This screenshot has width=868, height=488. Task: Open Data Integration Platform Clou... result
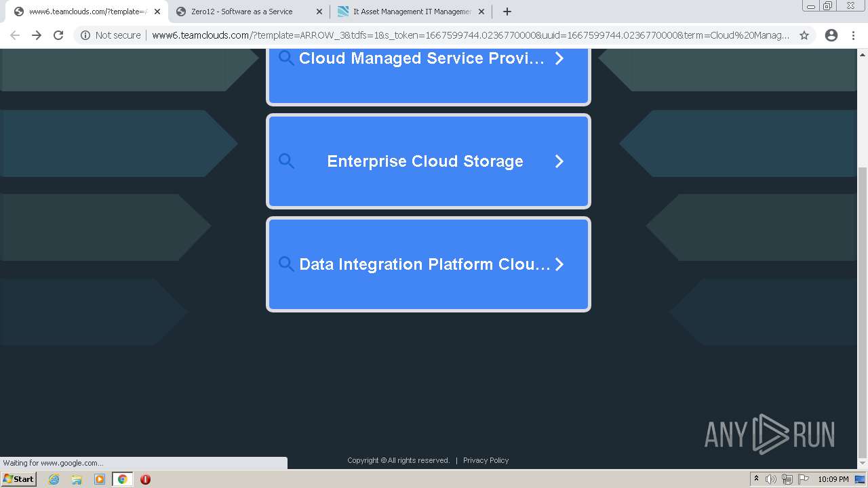(429, 264)
